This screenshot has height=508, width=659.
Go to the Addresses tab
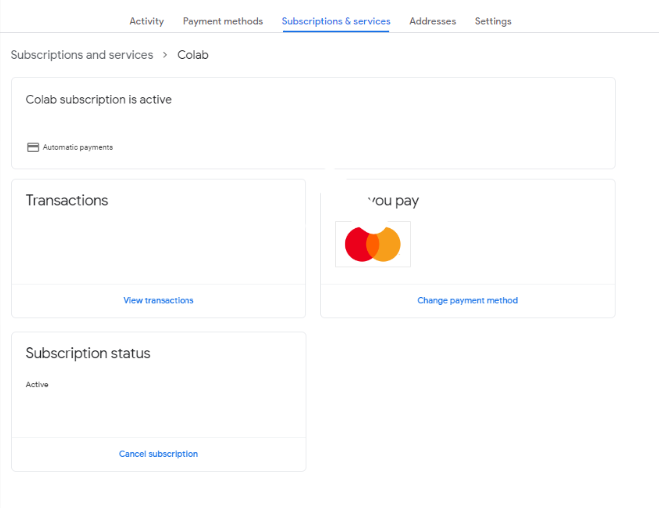click(x=432, y=21)
